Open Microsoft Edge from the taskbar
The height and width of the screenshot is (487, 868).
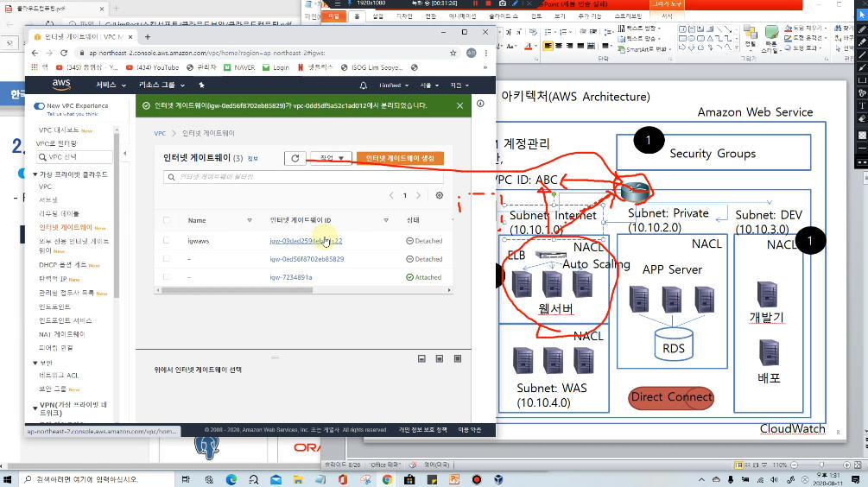click(231, 479)
